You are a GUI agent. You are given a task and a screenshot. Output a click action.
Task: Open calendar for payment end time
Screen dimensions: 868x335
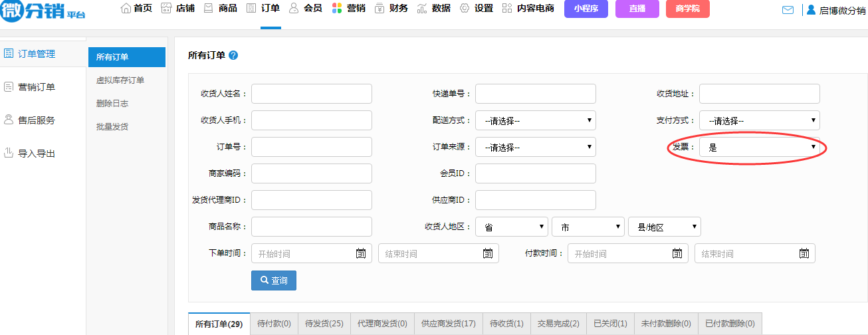click(804, 253)
